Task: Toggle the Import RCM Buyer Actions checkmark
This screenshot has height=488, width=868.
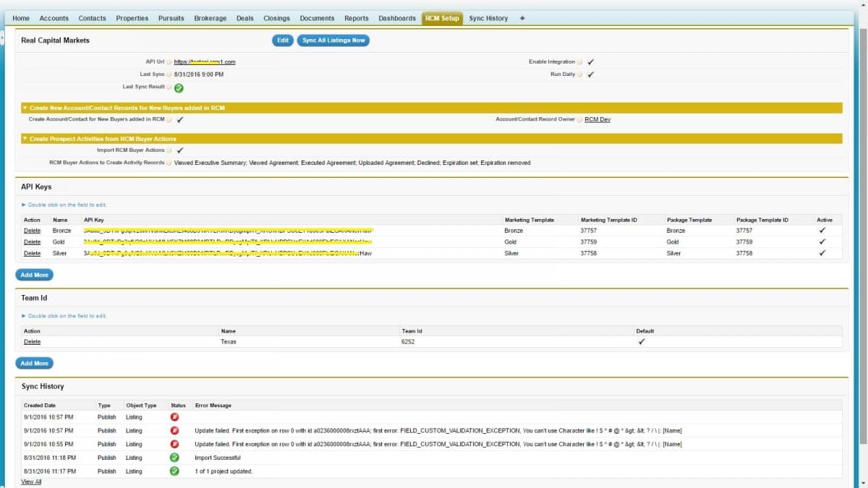Action: point(180,150)
